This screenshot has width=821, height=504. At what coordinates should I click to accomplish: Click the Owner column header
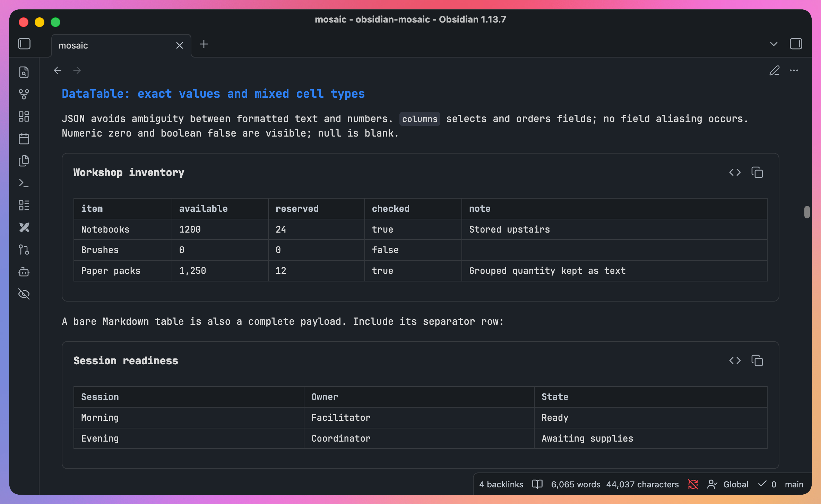click(x=419, y=397)
